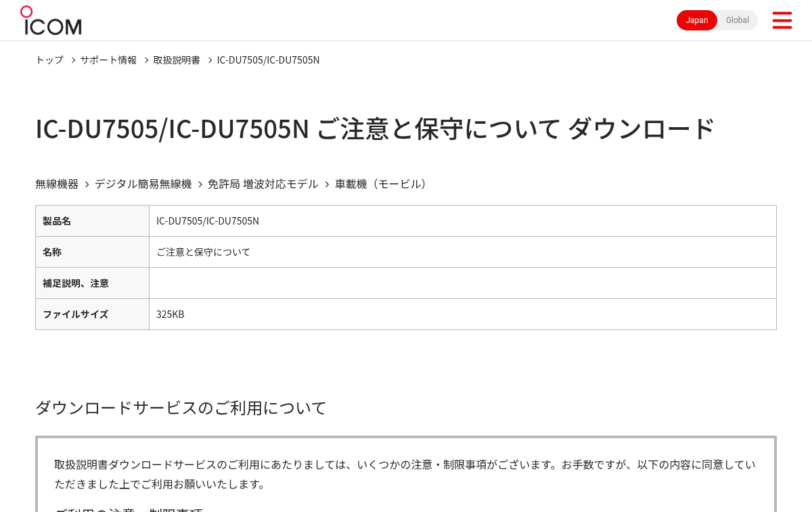The width and height of the screenshot is (812, 512).
Task: Open 車載機（モービル） category link
Action: click(x=383, y=184)
